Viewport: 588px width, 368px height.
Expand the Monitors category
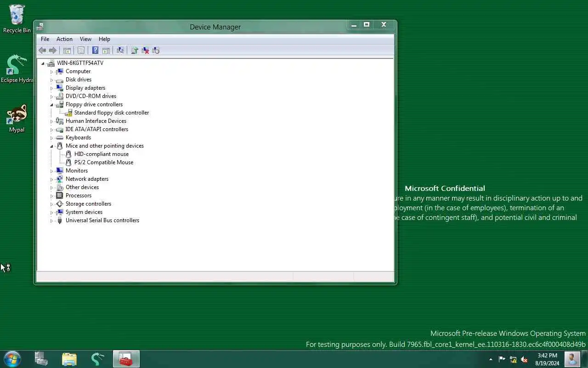coord(51,171)
